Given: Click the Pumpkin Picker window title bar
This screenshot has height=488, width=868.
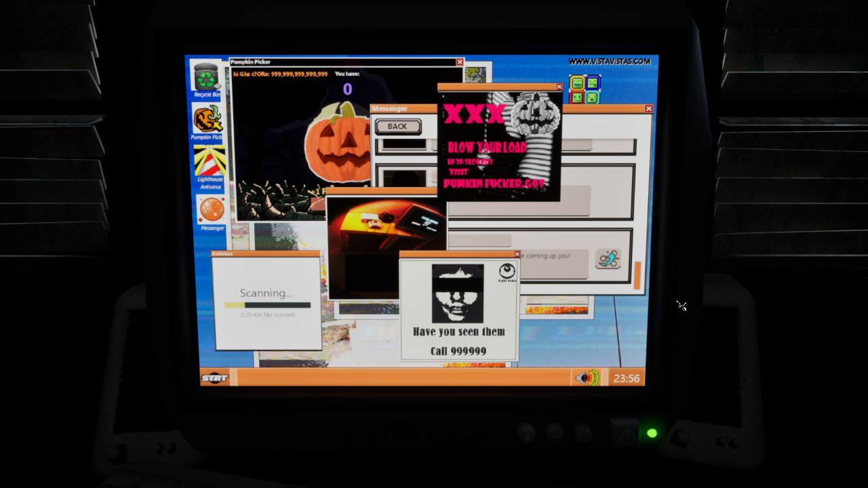Looking at the screenshot, I should [347, 62].
